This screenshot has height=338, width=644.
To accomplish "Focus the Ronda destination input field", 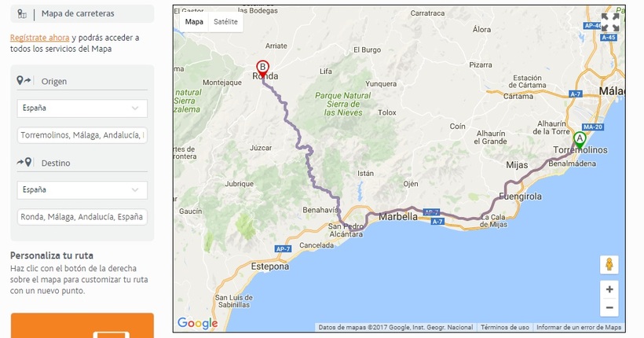I will (x=82, y=217).
